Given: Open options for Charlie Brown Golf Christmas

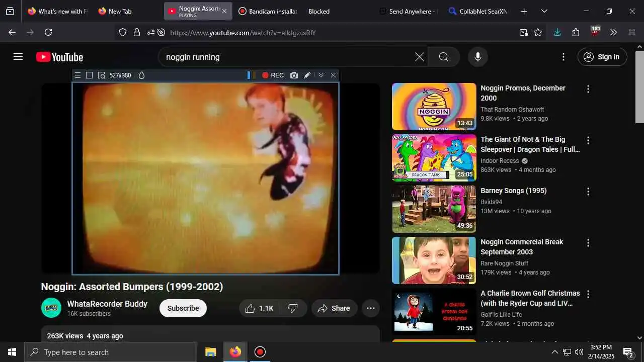Looking at the screenshot, I should coord(588,294).
